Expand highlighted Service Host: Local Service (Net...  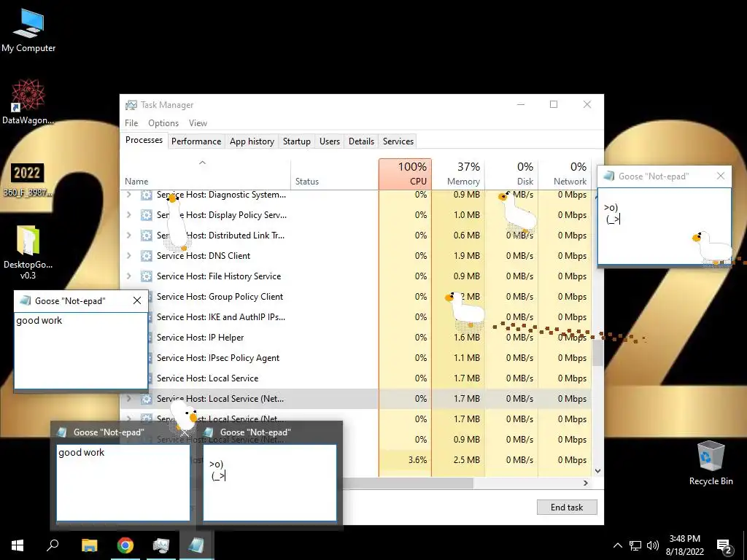click(x=128, y=399)
